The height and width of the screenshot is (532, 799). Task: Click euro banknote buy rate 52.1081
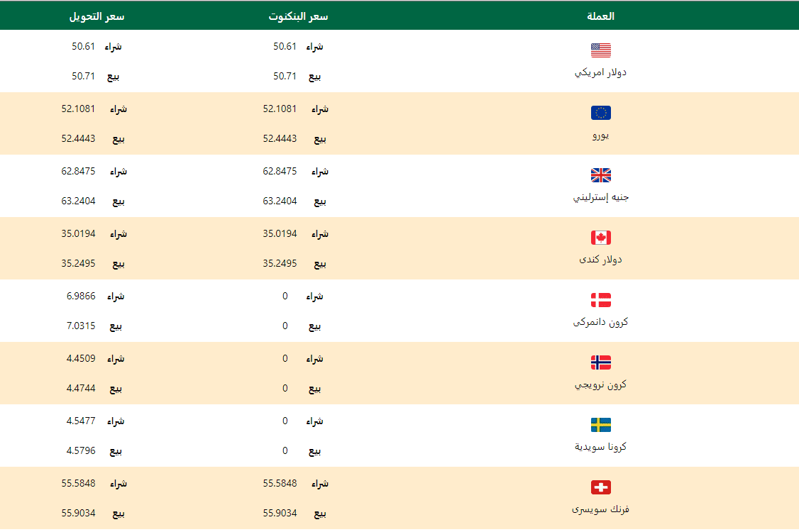click(280, 109)
